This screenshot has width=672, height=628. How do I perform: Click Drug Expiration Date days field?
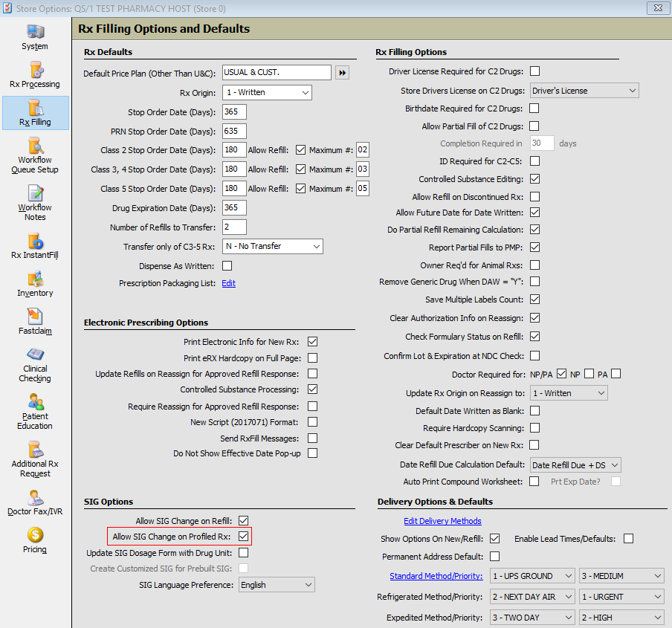[234, 208]
